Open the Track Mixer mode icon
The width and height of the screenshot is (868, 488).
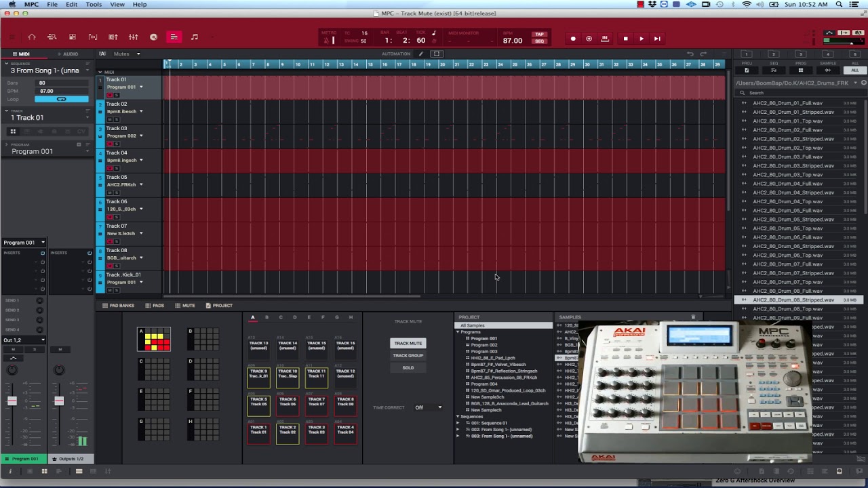(113, 37)
